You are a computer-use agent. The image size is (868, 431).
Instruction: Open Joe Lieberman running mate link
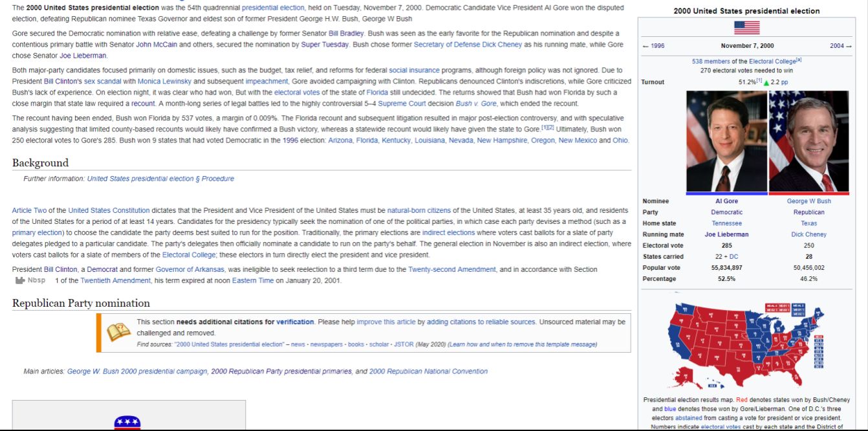[726, 234]
